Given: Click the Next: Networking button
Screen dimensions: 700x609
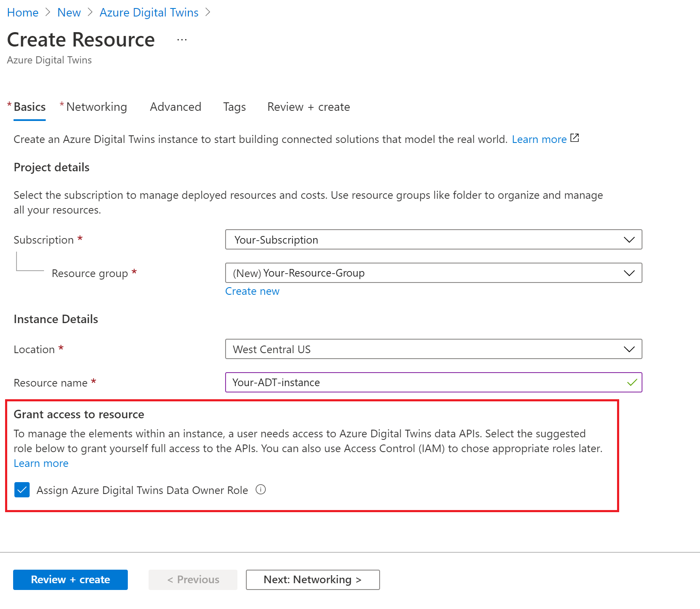Looking at the screenshot, I should 313,579.
